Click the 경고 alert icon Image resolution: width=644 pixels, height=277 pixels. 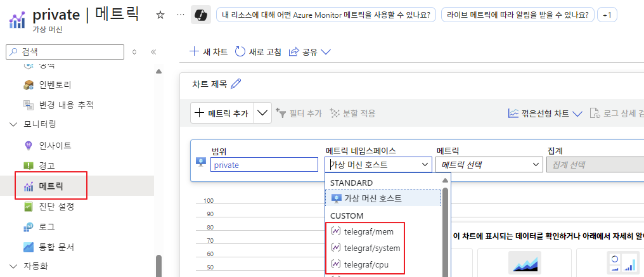29,165
